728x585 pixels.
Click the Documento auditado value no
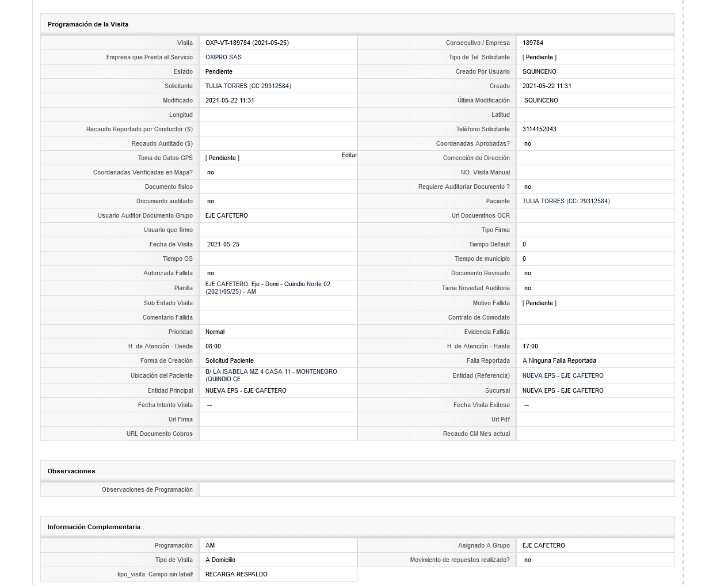tap(211, 201)
